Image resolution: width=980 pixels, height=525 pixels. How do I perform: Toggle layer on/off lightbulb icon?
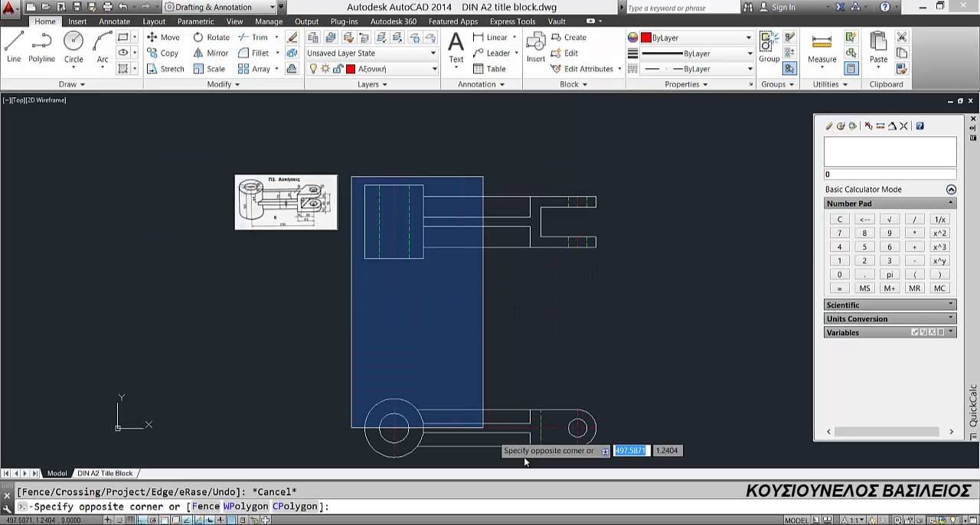coord(313,69)
